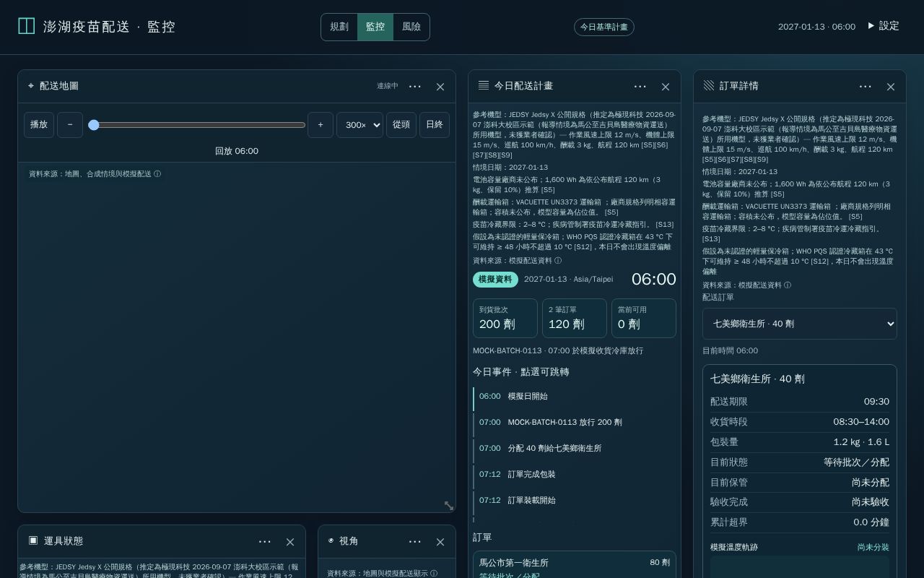Select the 馬公市第一衛生所 order card

pos(575,565)
